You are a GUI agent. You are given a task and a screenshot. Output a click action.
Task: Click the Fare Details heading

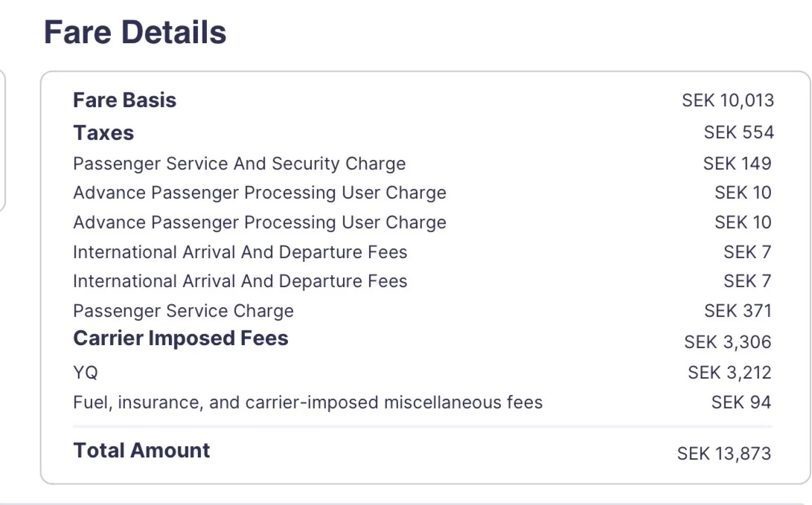click(x=135, y=33)
